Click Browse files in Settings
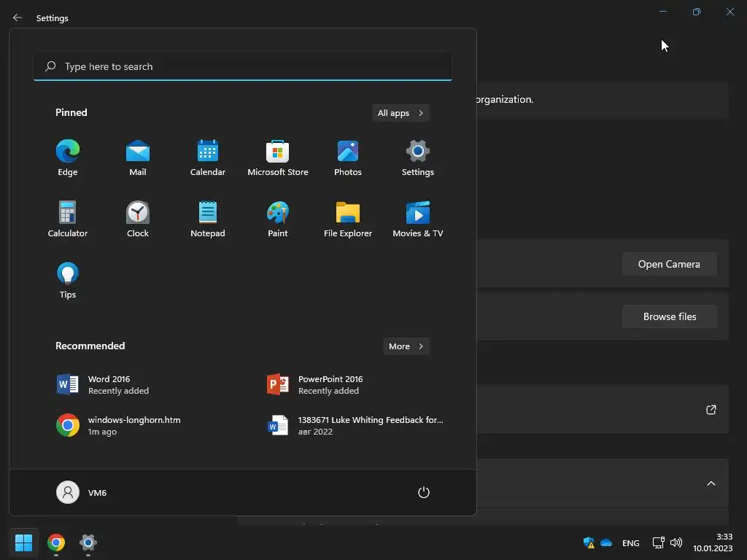 point(670,316)
